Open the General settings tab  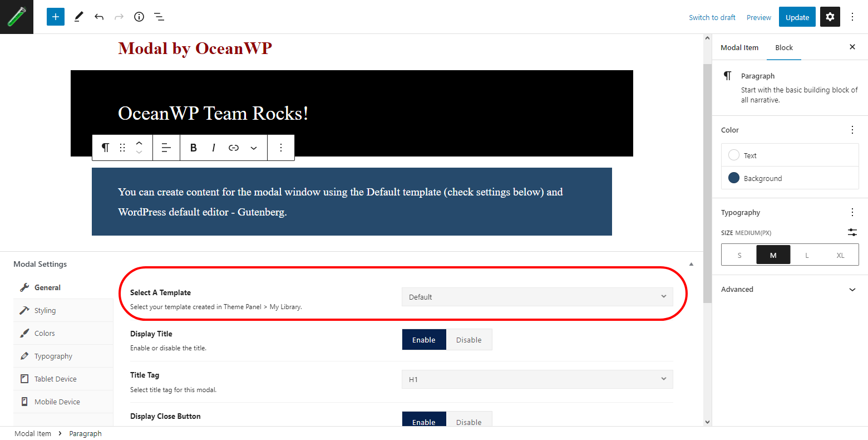coord(63,287)
